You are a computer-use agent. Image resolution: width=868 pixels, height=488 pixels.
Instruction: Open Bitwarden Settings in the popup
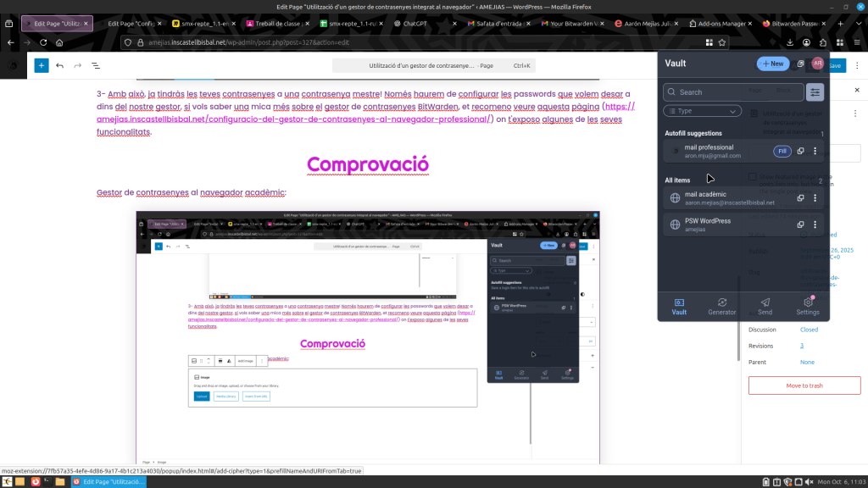808,305
